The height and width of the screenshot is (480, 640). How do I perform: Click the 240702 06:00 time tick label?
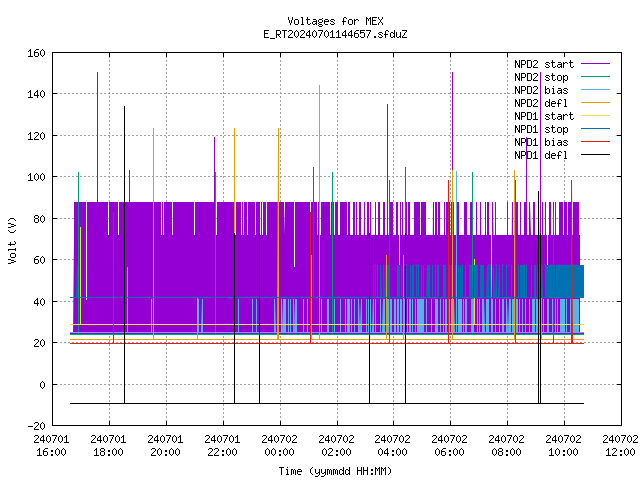click(x=449, y=446)
